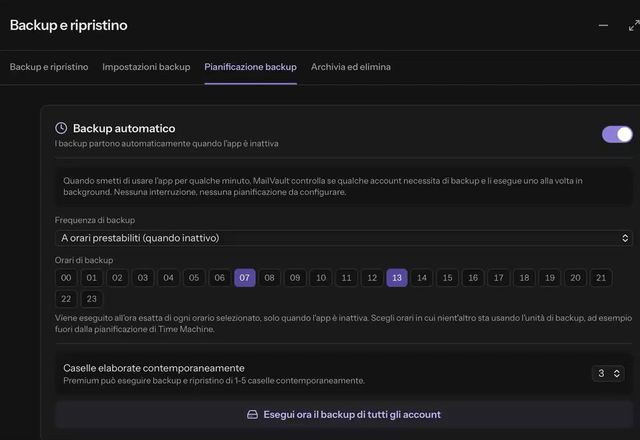Enable backup hour 04
Viewport: 640px width, 440px height.
pyautogui.click(x=168, y=278)
